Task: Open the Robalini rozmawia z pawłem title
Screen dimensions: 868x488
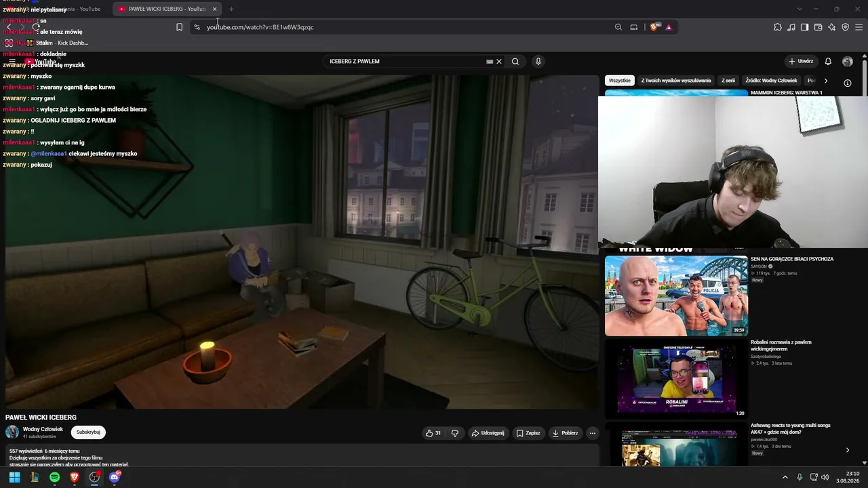Action: pos(781,346)
